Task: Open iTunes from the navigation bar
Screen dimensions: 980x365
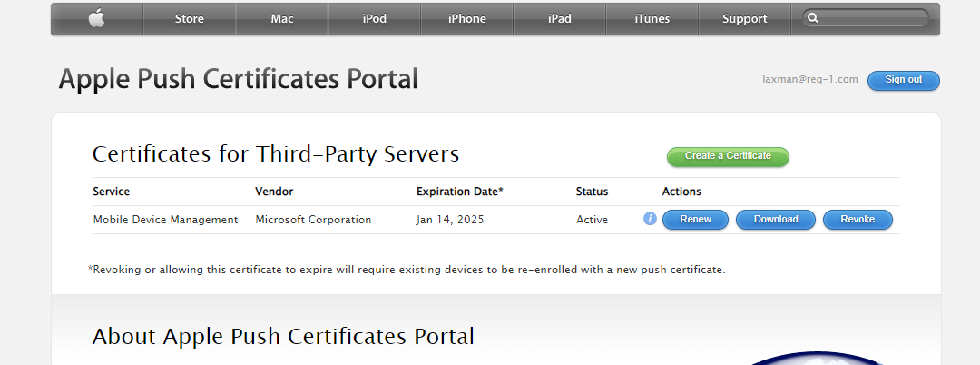Action: click(x=652, y=19)
